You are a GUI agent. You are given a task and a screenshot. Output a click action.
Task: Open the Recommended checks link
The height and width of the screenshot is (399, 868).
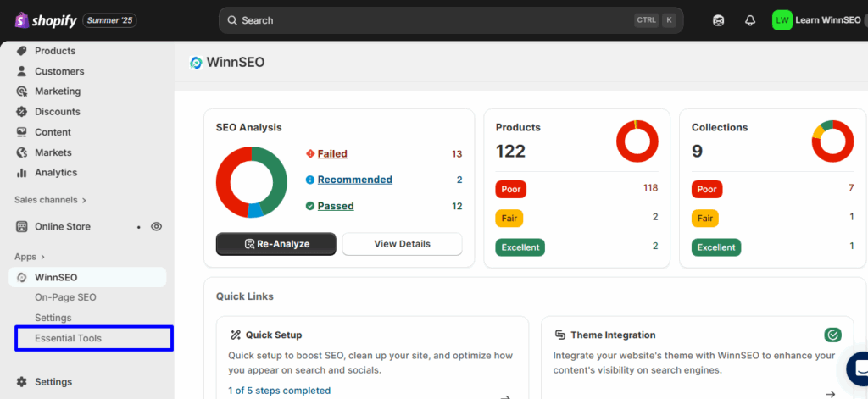pos(355,180)
